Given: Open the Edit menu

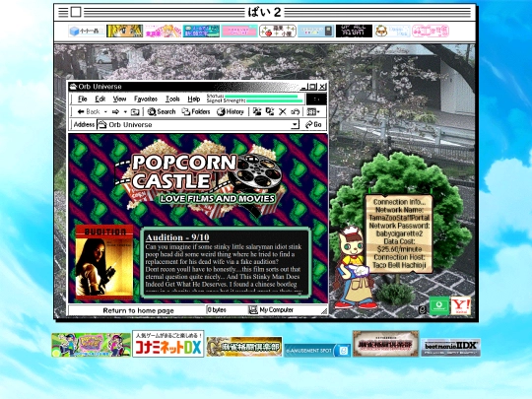Looking at the screenshot, I should point(100,99).
